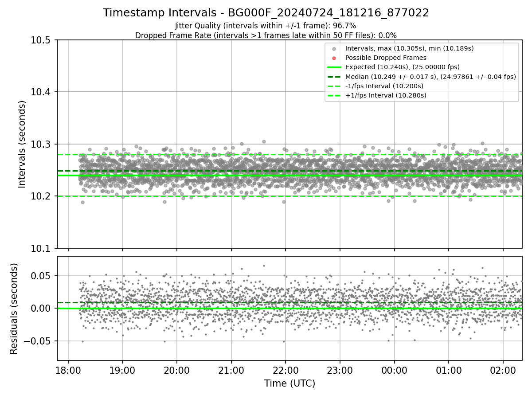
Task: Click legend entry '-1/fps Interval (10.200s)'
Action: click(x=384, y=86)
